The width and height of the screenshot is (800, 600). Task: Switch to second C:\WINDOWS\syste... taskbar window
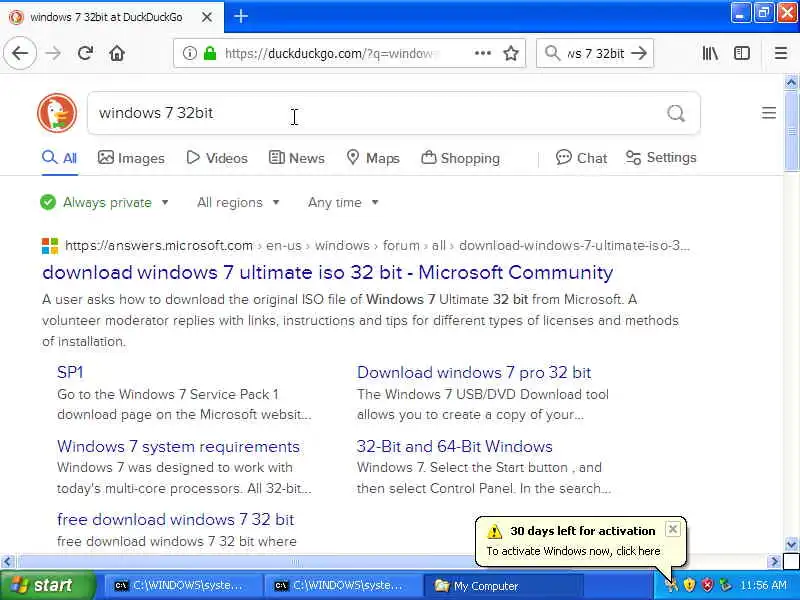point(343,585)
